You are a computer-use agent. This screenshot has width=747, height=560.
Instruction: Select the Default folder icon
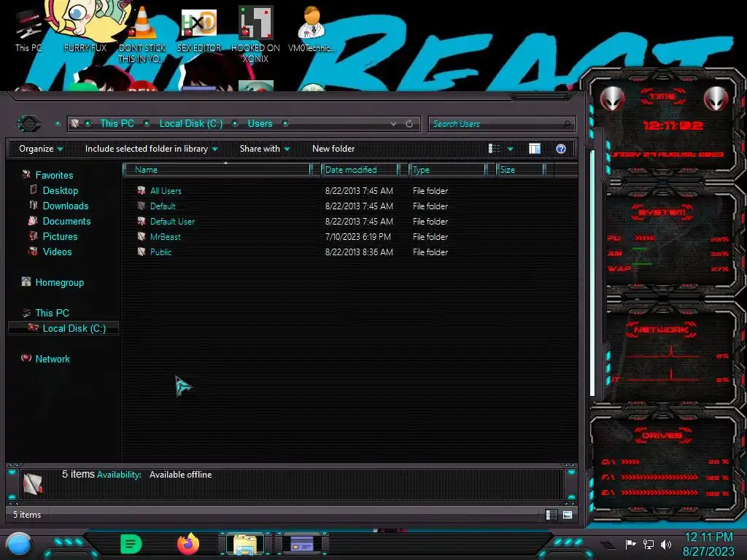(142, 206)
